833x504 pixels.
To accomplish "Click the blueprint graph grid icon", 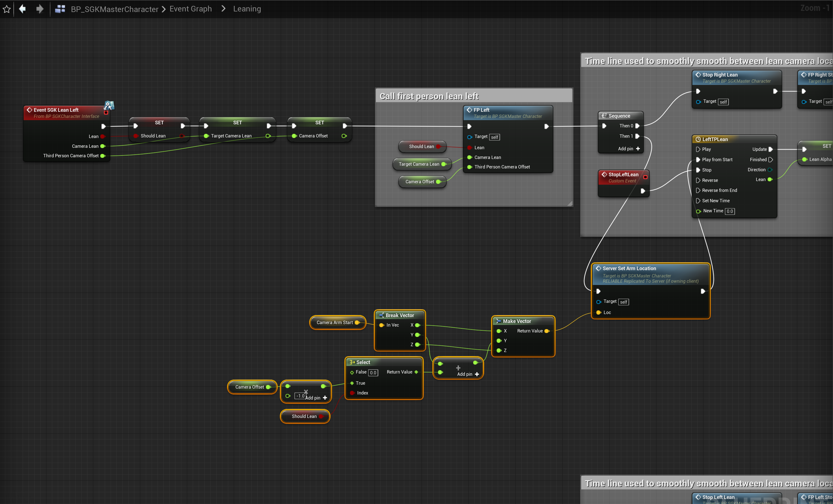I will 60,9.
